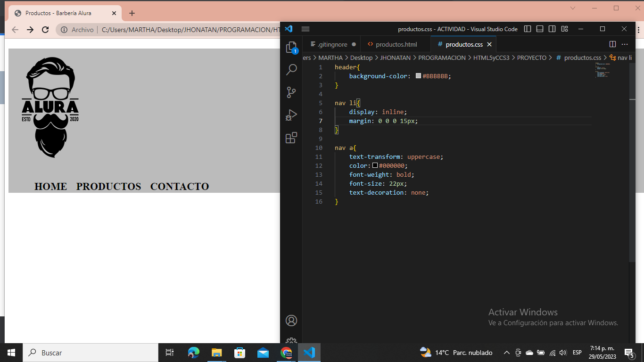The height and width of the screenshot is (362, 644).
Task: Click the VS Code taskbar icon
Action: pyautogui.click(x=309, y=353)
